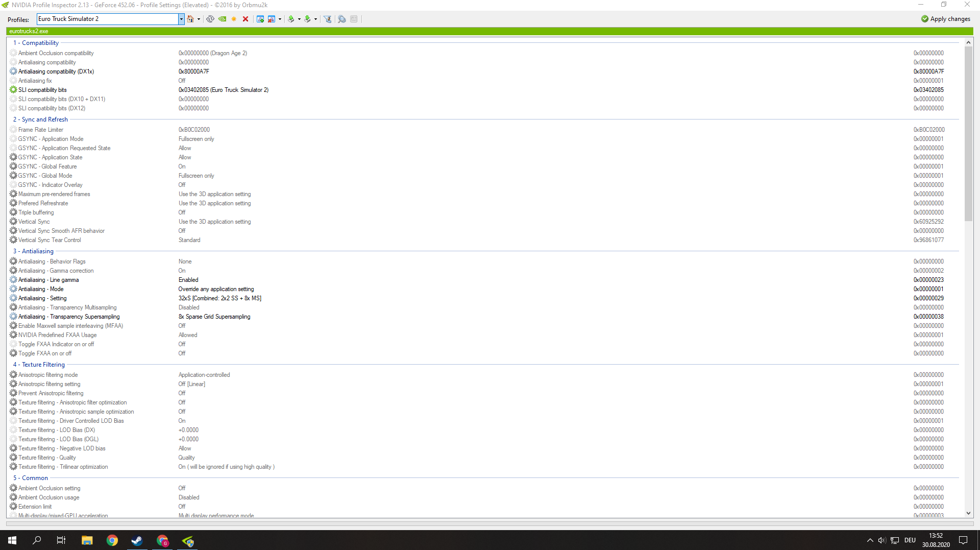Click the export profiles icon
Image resolution: width=980 pixels, height=550 pixels.
tap(291, 19)
